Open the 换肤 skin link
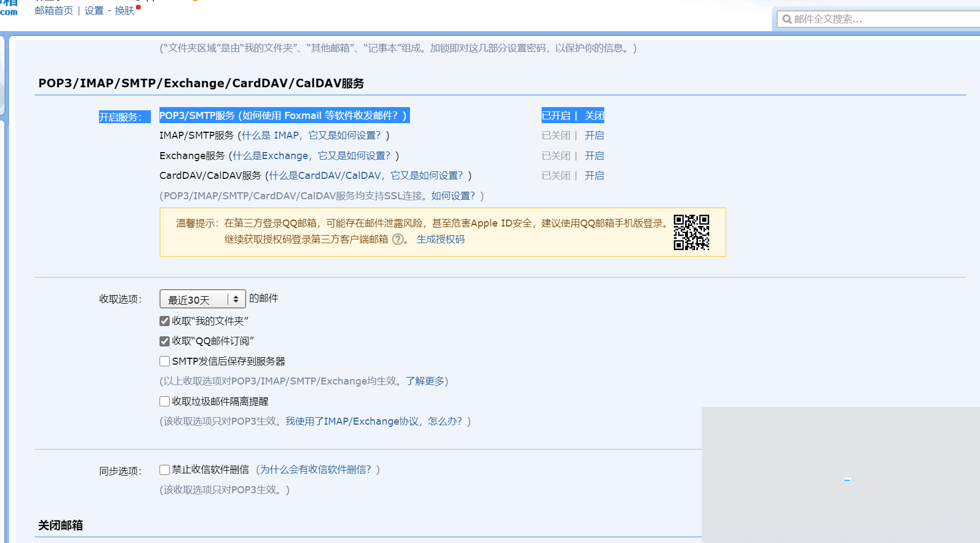The height and width of the screenshot is (543, 980). pyautogui.click(x=125, y=11)
